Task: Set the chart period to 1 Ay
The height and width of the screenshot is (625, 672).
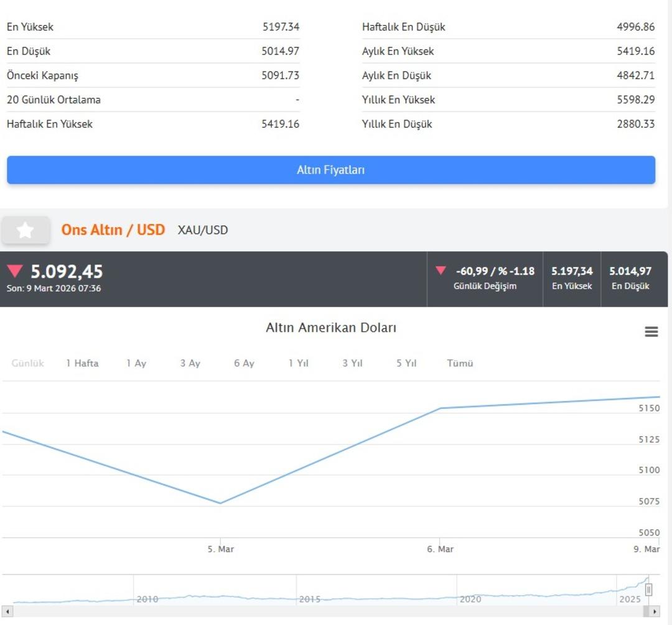Action: [136, 363]
